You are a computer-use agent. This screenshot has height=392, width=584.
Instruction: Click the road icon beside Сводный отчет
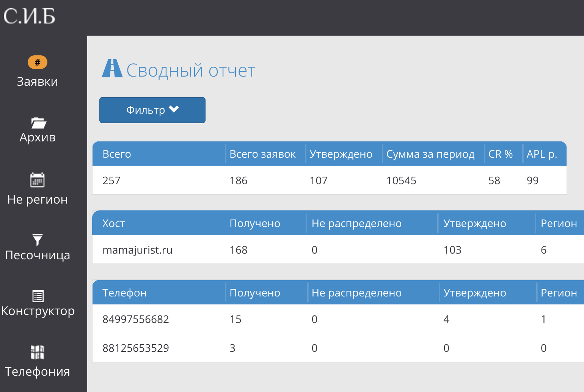pyautogui.click(x=112, y=69)
